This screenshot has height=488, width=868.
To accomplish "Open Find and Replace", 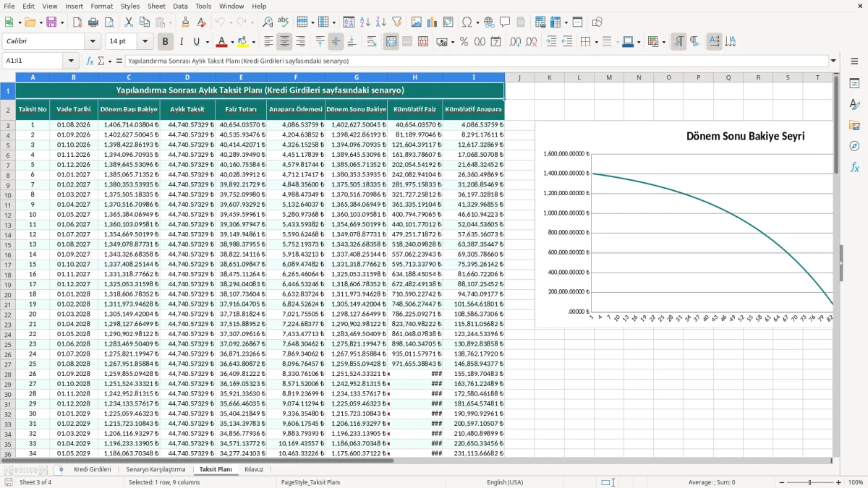I will coord(268,22).
